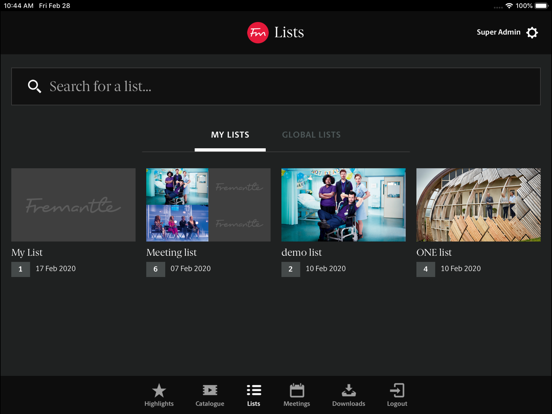Click item count badge '4' of ONE list
This screenshot has height=414, width=552.
426,269
